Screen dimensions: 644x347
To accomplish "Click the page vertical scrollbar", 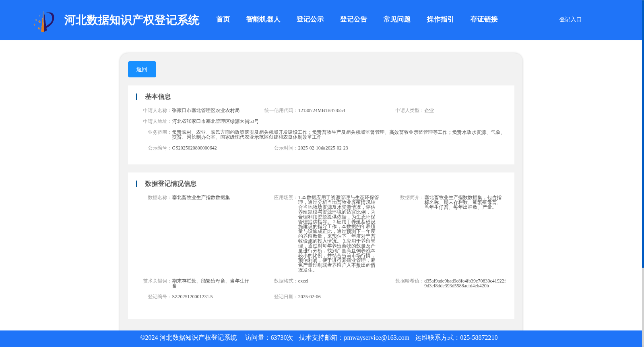I will click(643, 134).
